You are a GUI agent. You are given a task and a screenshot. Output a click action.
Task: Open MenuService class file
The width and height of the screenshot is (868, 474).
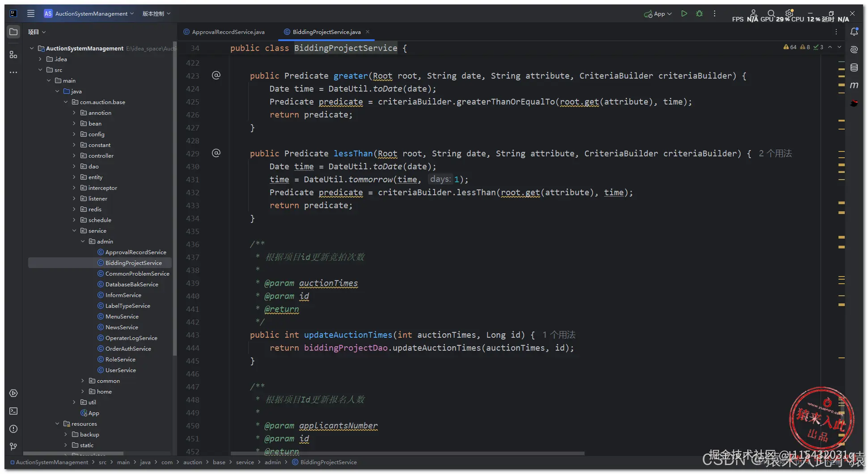coord(122,316)
